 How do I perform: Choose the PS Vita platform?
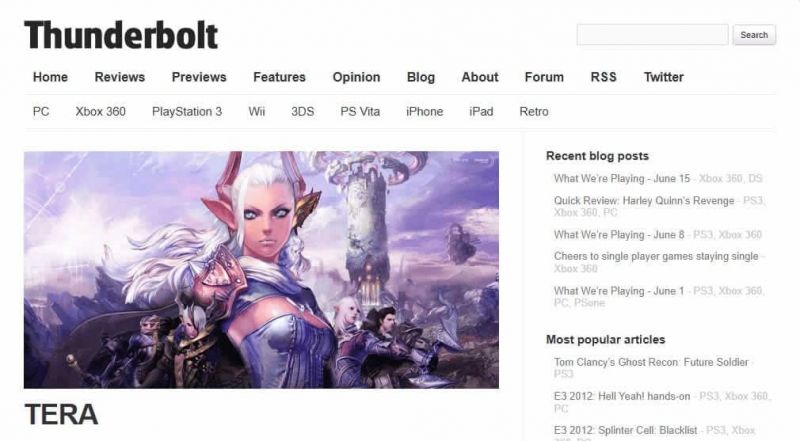[360, 111]
